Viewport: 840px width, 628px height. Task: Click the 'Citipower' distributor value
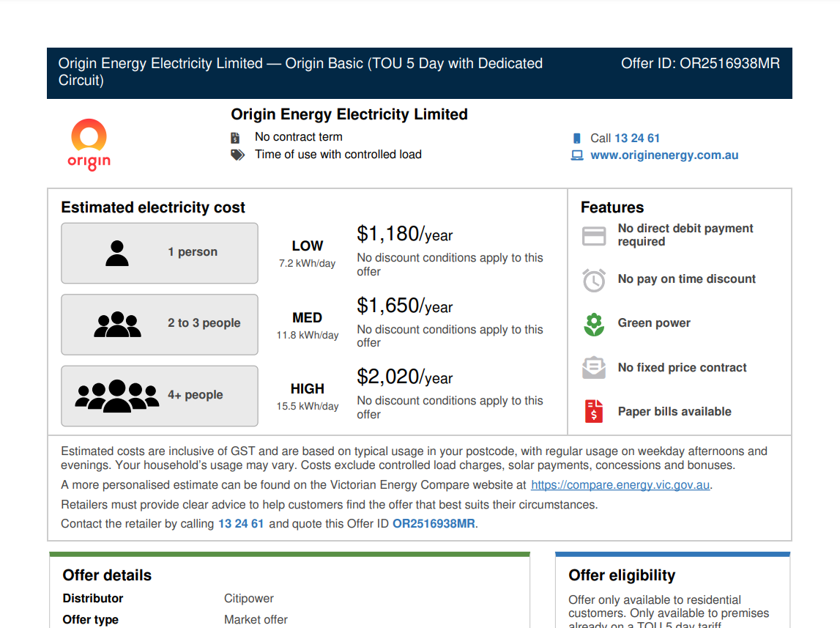[x=248, y=599]
